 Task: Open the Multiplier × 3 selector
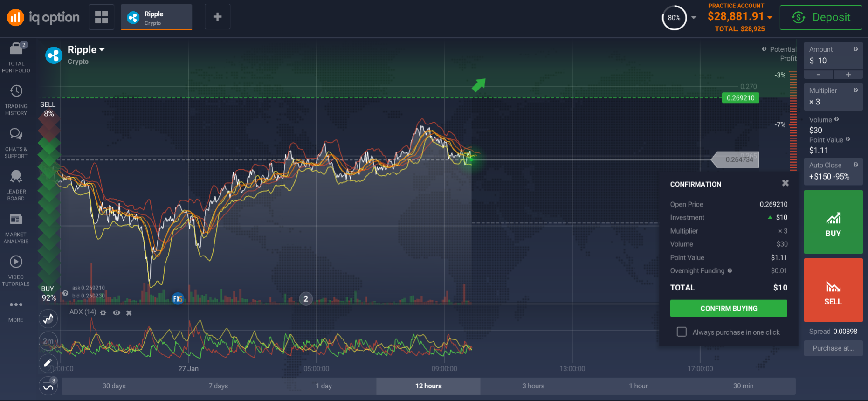pos(833,97)
